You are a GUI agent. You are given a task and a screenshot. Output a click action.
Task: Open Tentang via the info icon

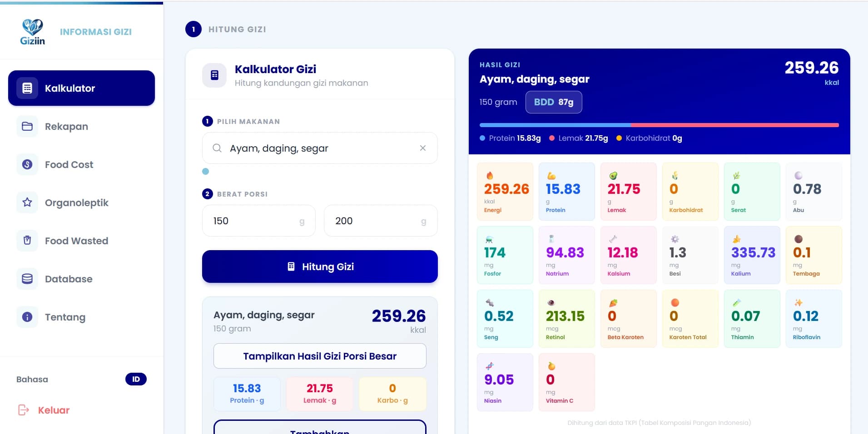click(x=27, y=317)
